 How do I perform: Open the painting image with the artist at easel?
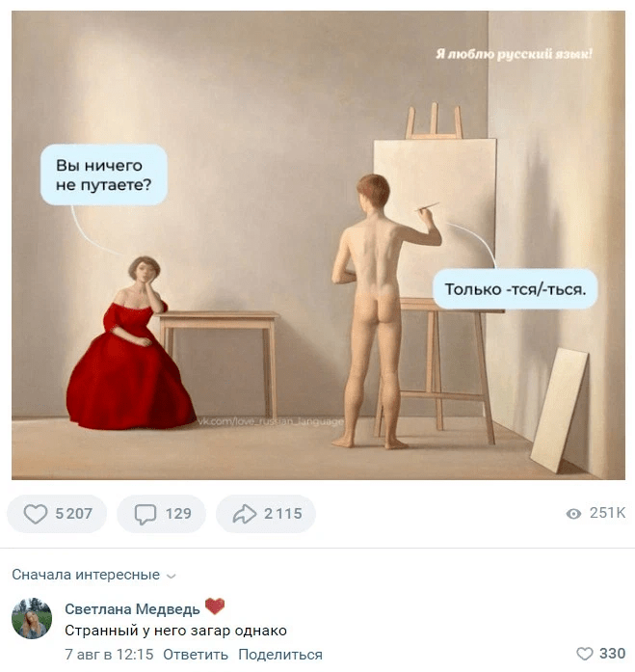(318, 245)
